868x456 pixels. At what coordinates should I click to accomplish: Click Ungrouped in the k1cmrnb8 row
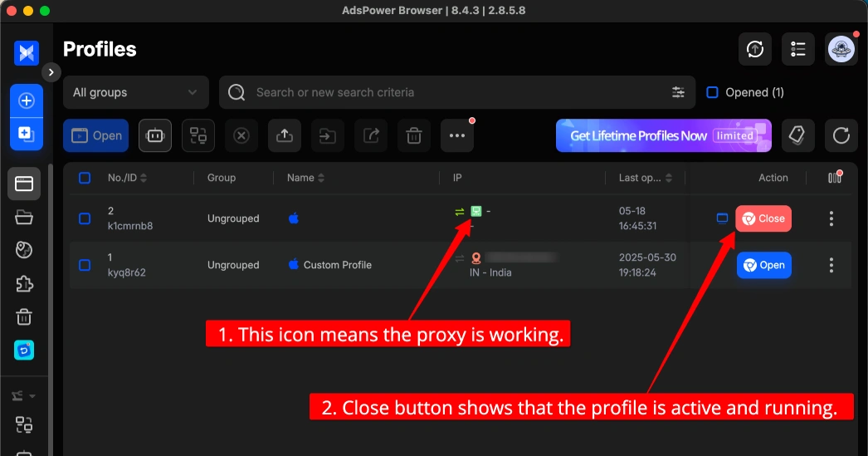coord(233,218)
